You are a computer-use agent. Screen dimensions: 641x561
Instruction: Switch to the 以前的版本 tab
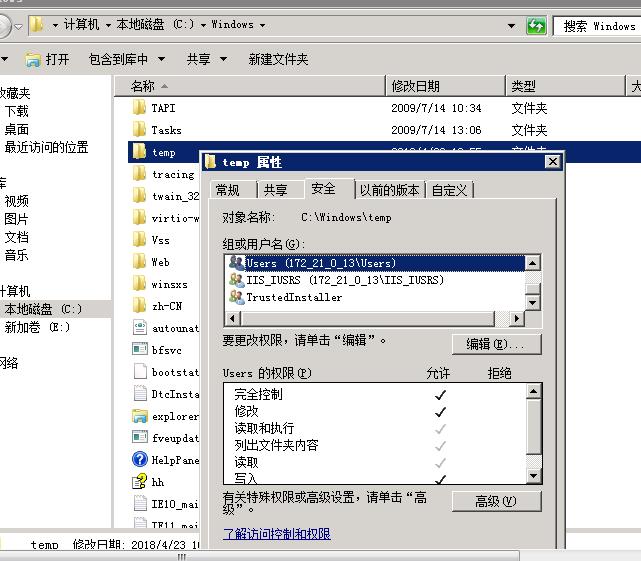coord(390,190)
